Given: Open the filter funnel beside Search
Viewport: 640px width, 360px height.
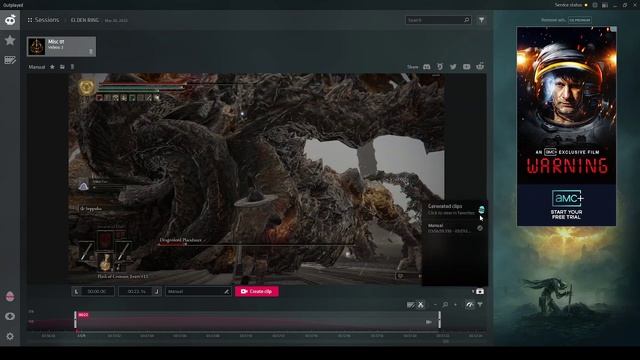Looking at the screenshot, I should pyautogui.click(x=482, y=20).
